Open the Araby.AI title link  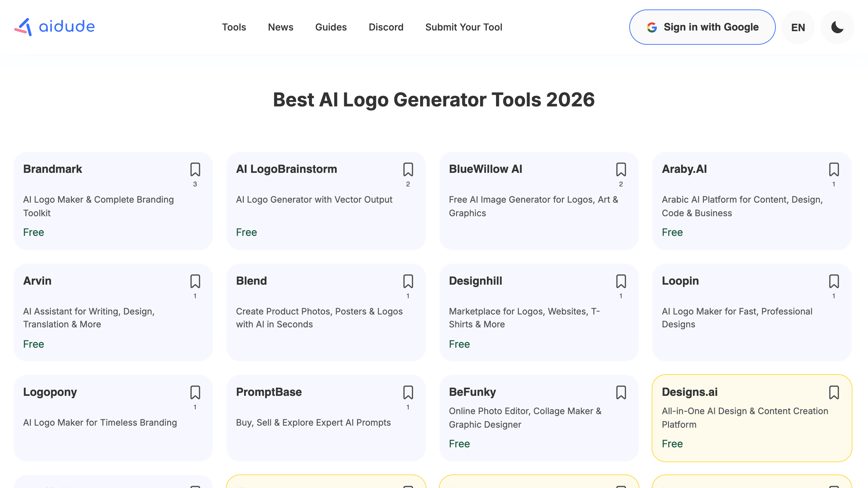coord(684,169)
